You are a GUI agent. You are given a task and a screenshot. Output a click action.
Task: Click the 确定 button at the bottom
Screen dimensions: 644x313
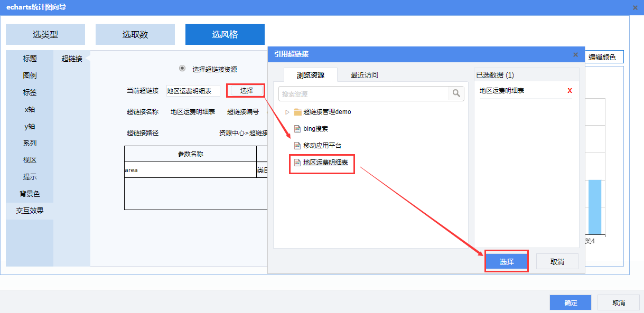(x=570, y=302)
